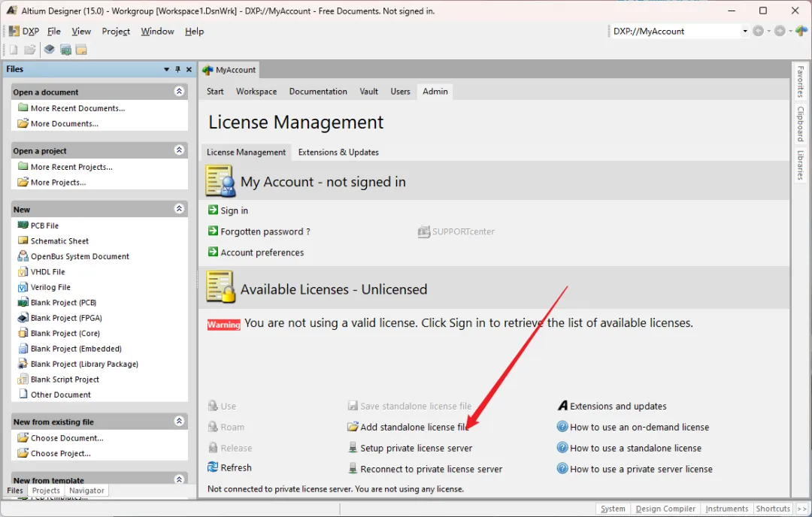812x517 pixels.
Task: Open the View menu
Action: pos(81,32)
